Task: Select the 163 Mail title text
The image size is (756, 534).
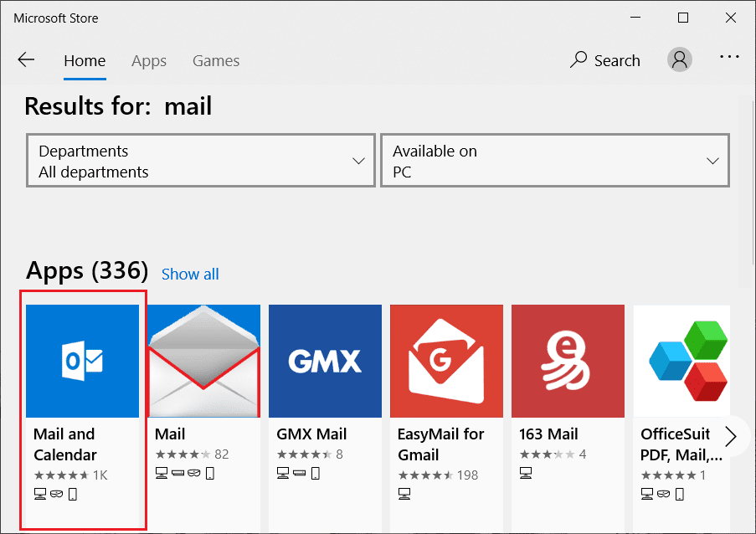Action: point(548,434)
